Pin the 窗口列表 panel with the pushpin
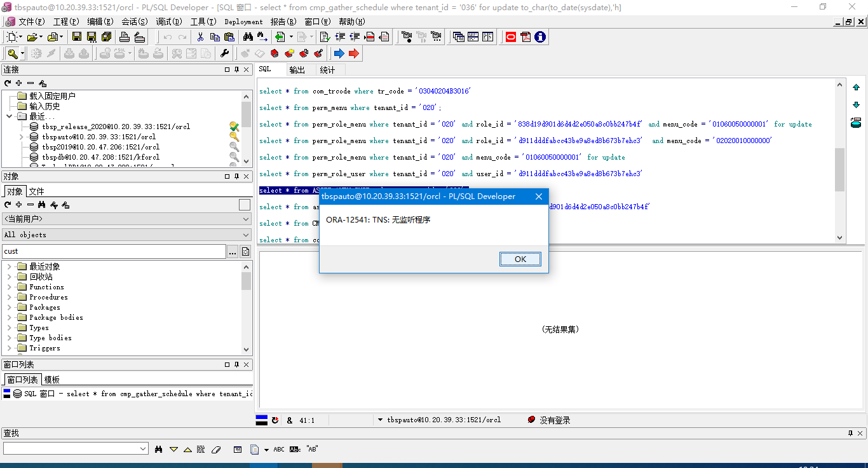This screenshot has height=468, width=868. [x=236, y=365]
